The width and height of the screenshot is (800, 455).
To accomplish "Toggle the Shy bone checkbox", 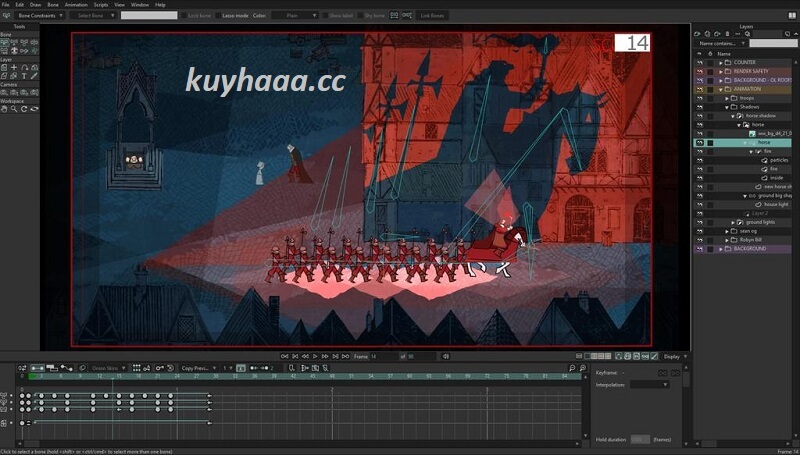I will coord(360,16).
